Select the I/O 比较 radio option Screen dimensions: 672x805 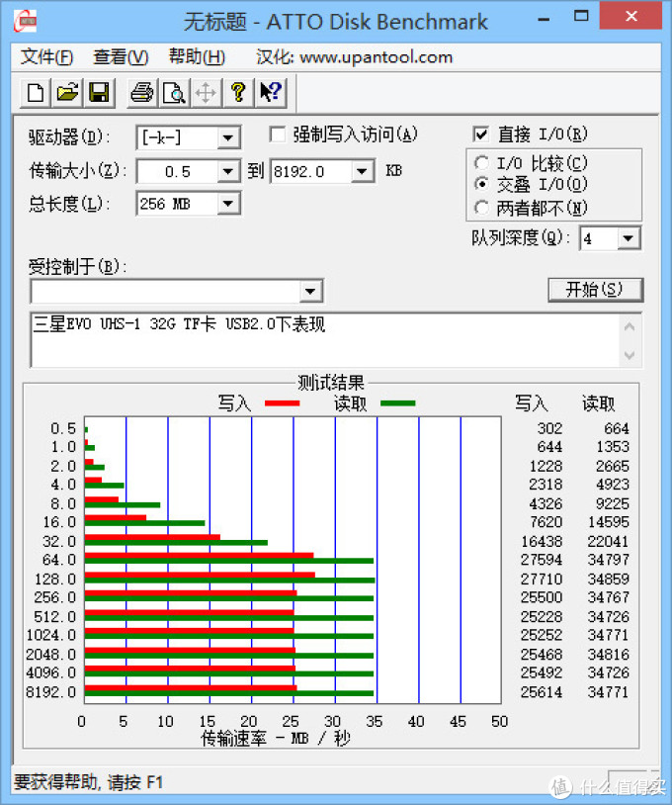click(481, 163)
